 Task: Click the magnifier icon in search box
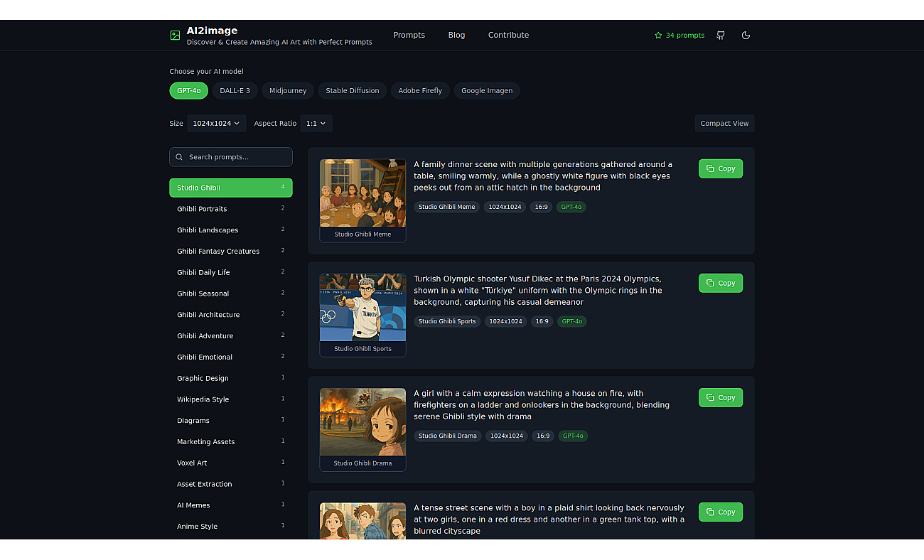click(179, 157)
